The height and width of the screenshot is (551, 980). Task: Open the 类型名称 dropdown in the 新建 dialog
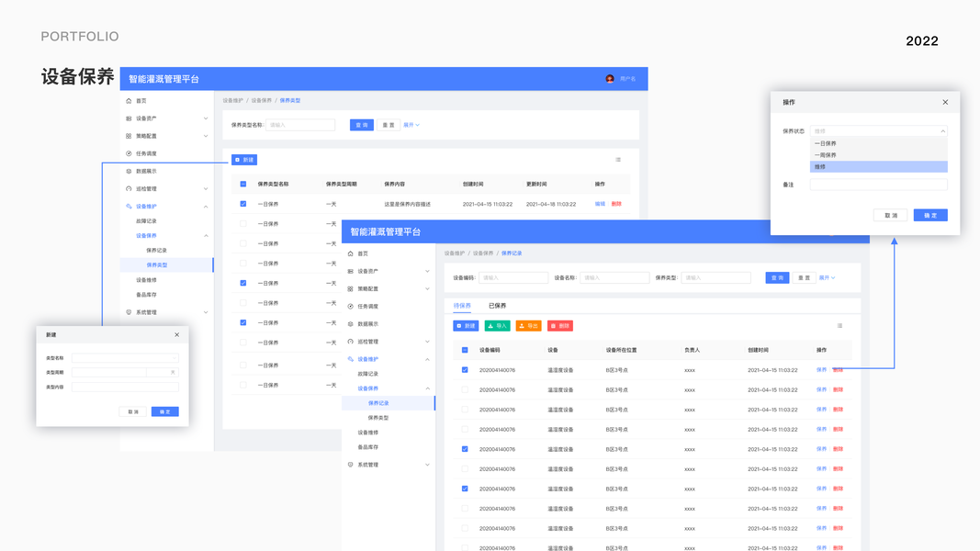point(125,358)
